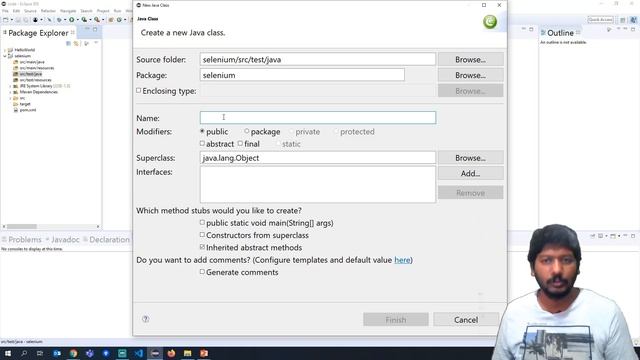Open File Explorer from the taskbar
The width and height of the screenshot is (640, 360).
tap(188, 353)
